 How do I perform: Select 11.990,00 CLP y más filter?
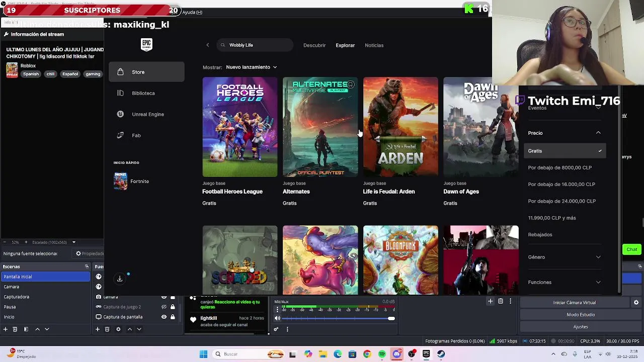(x=552, y=218)
